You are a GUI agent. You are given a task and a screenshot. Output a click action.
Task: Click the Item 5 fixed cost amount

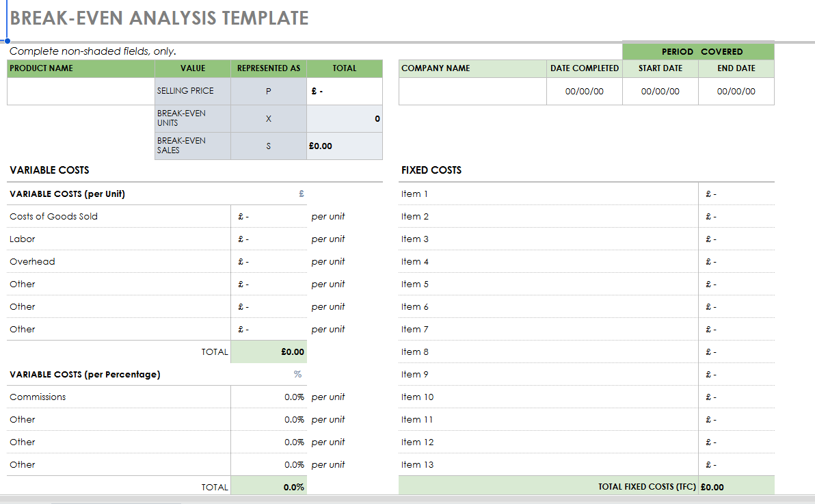[736, 284]
